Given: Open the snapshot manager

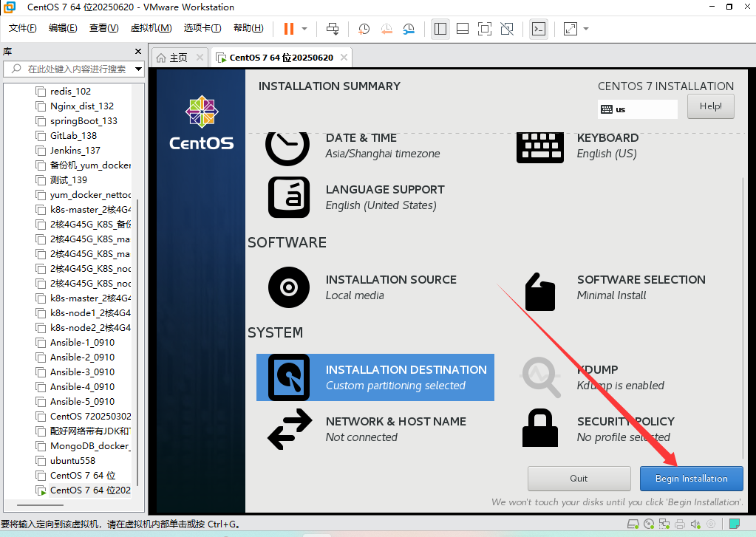Looking at the screenshot, I should [x=409, y=29].
